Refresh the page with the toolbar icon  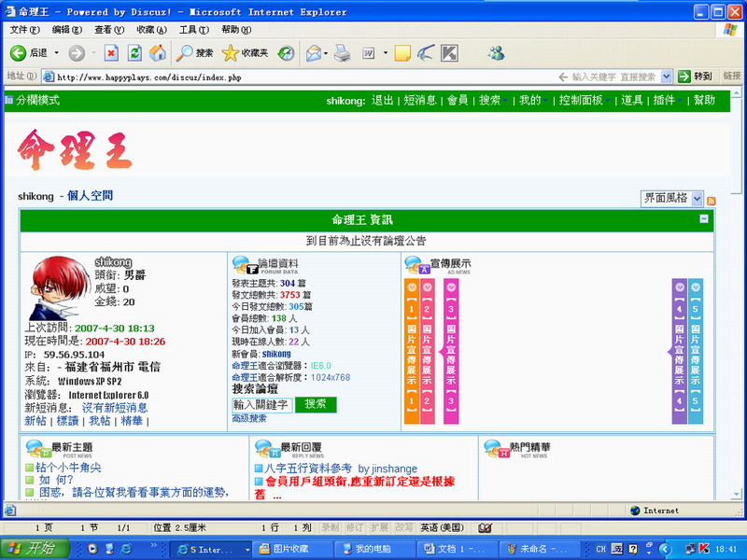coord(134,53)
